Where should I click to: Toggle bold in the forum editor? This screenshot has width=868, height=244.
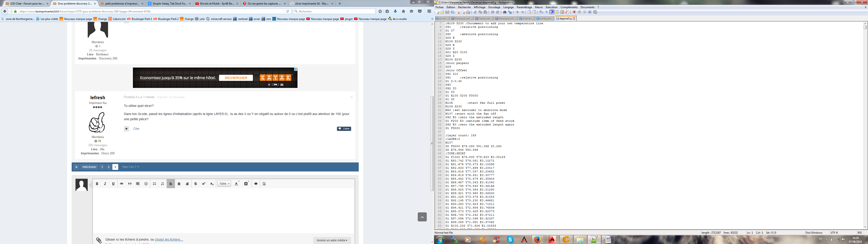point(97,184)
